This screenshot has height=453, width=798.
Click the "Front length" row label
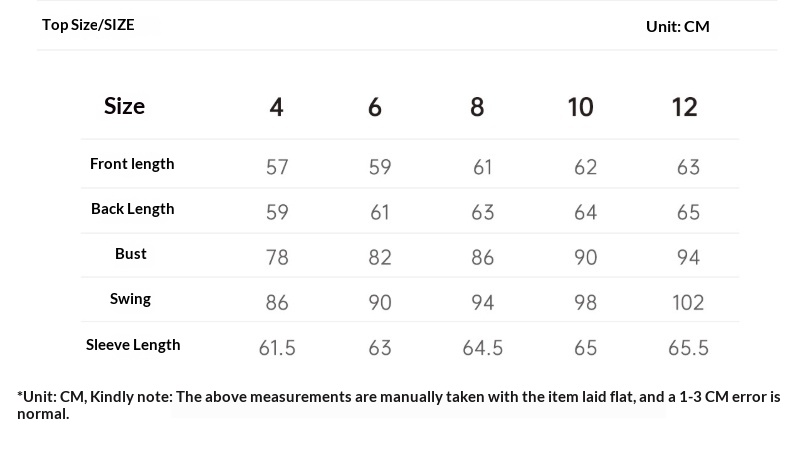coord(132,164)
